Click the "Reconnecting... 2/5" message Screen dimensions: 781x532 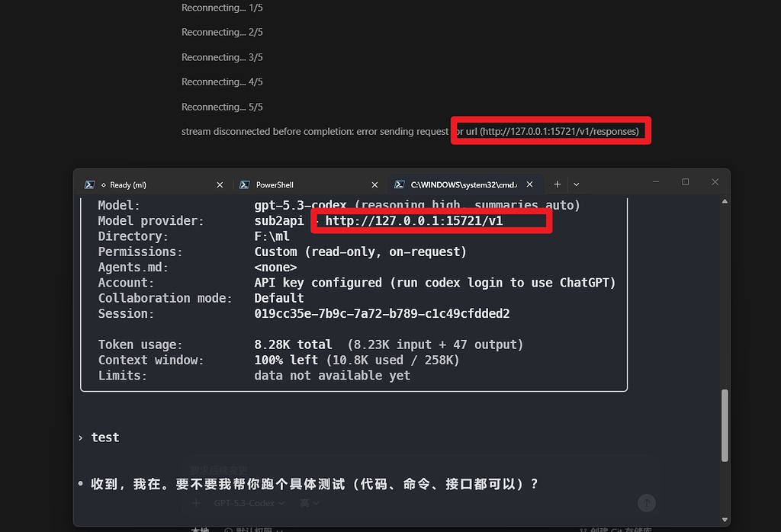[222, 32]
